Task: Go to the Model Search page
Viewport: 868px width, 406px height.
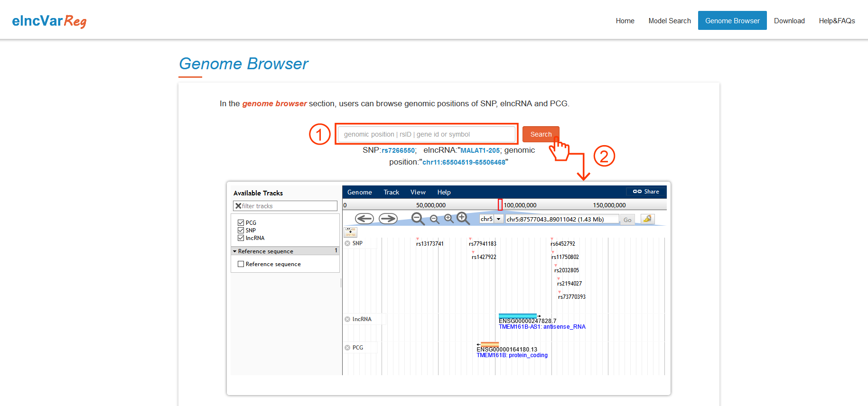Action: (669, 21)
